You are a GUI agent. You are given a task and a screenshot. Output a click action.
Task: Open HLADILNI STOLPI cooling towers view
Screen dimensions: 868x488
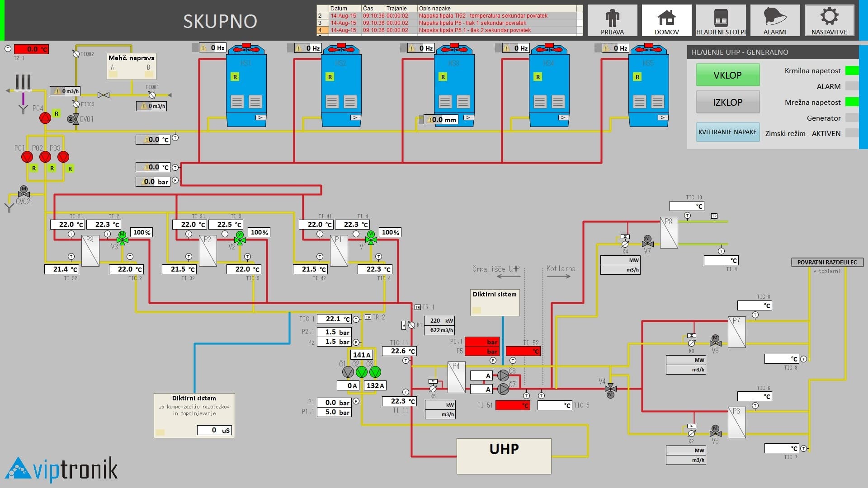pyautogui.click(x=721, y=21)
